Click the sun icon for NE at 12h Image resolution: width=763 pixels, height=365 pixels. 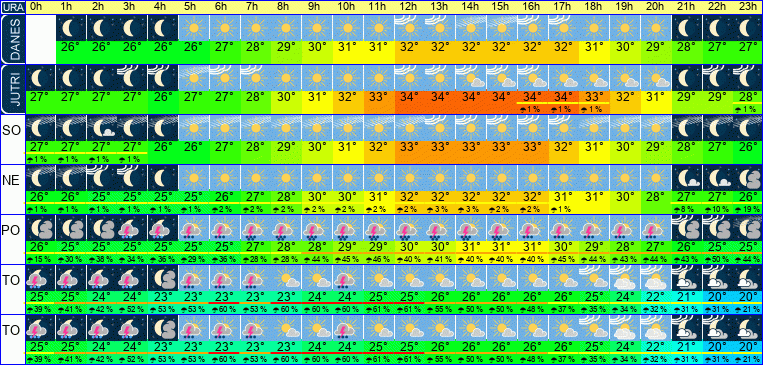coord(408,178)
